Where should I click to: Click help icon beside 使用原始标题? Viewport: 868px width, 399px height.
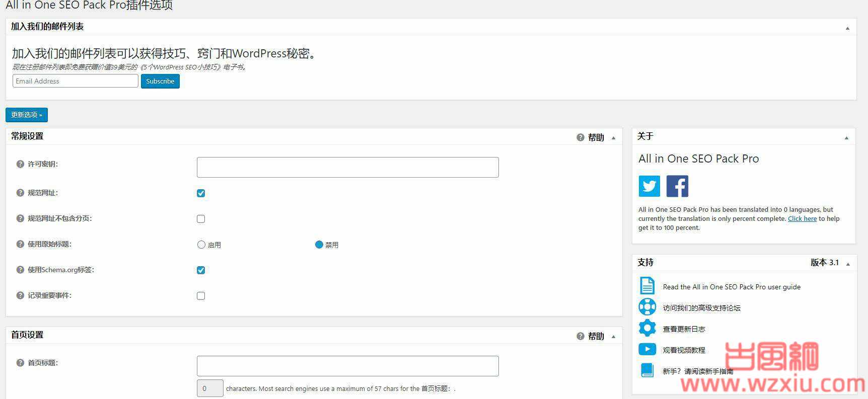pos(20,244)
